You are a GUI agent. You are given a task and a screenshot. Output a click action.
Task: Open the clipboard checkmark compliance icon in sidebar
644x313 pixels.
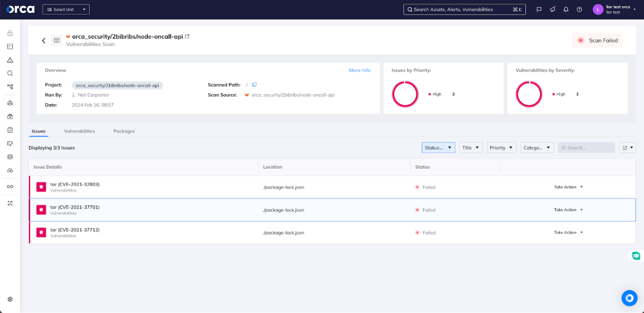10,130
